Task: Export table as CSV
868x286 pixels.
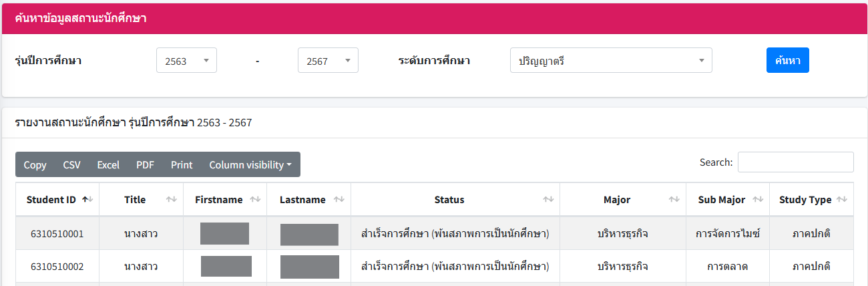Action: (71, 165)
